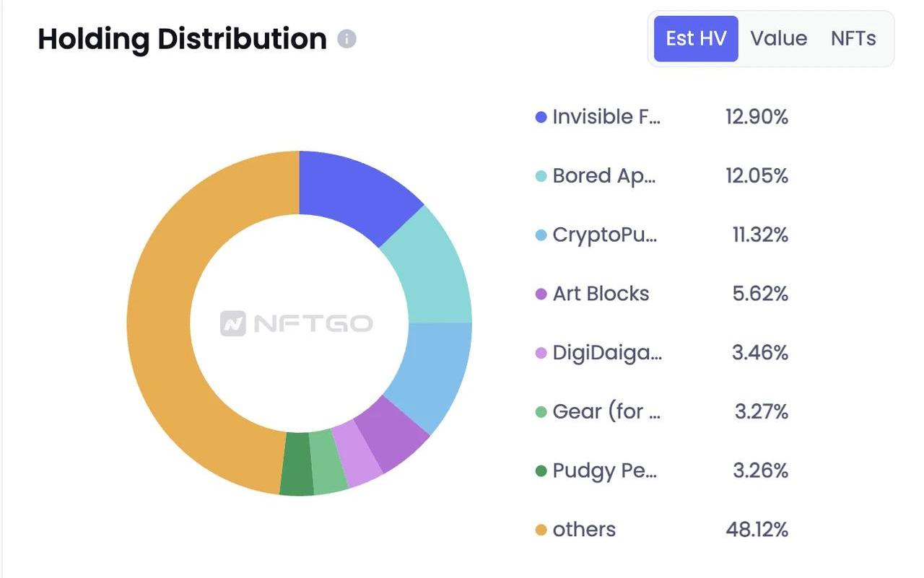Click the dark green Pudgy Penguins segment
The height and width of the screenshot is (578, 924).
[296, 464]
